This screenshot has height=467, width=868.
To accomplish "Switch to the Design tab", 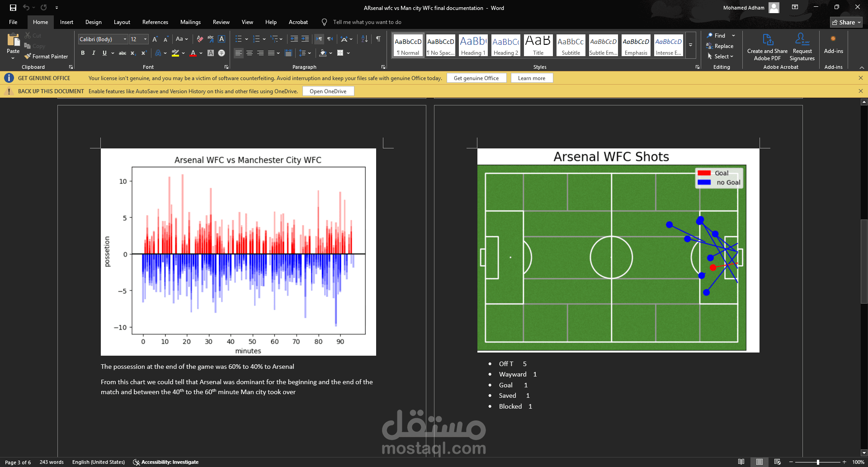I will [93, 22].
